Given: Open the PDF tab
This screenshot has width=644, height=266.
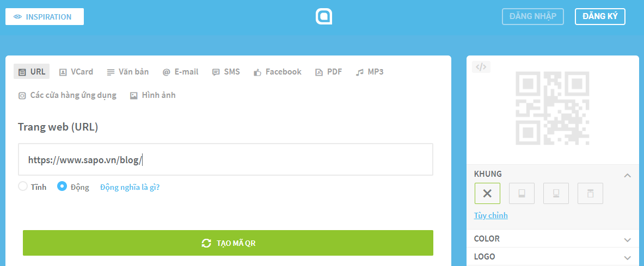Looking at the screenshot, I should click(x=329, y=72).
